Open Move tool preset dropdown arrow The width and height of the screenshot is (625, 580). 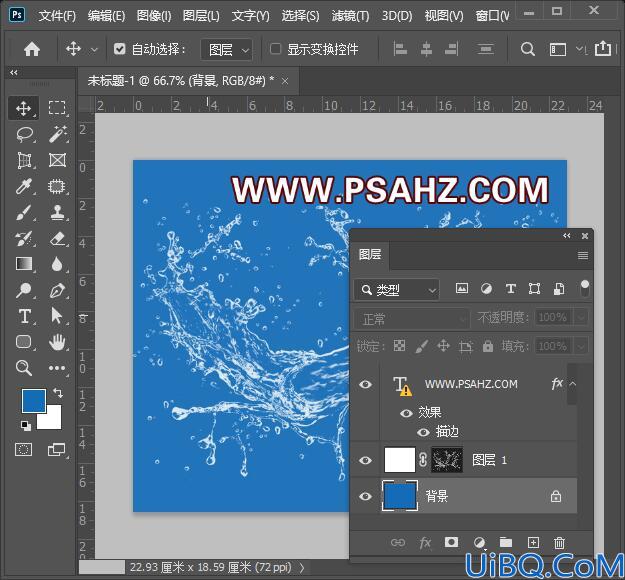click(94, 50)
